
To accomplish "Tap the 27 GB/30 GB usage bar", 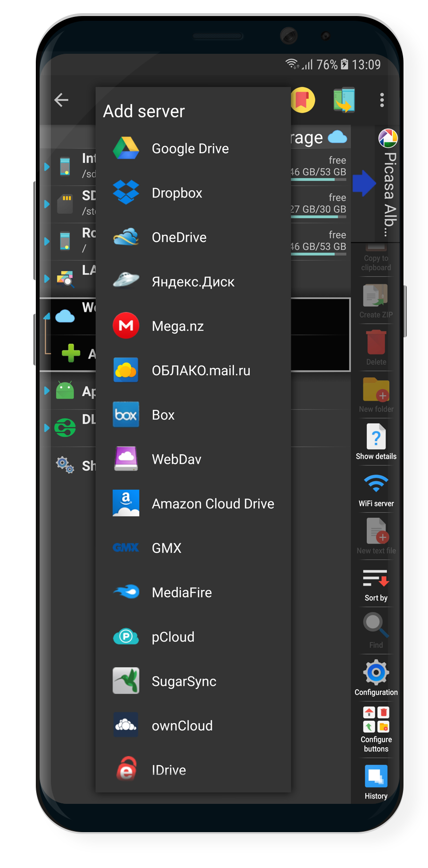I will [x=319, y=217].
